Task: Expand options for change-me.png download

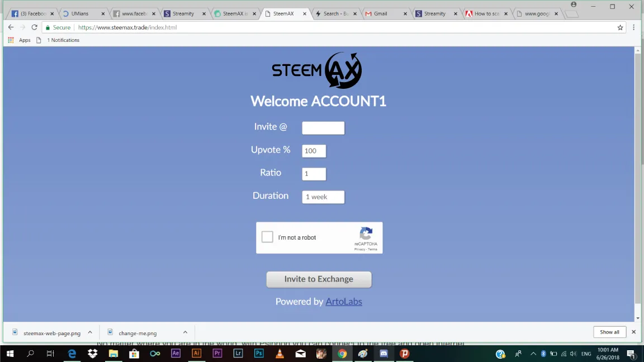Action: (x=185, y=332)
